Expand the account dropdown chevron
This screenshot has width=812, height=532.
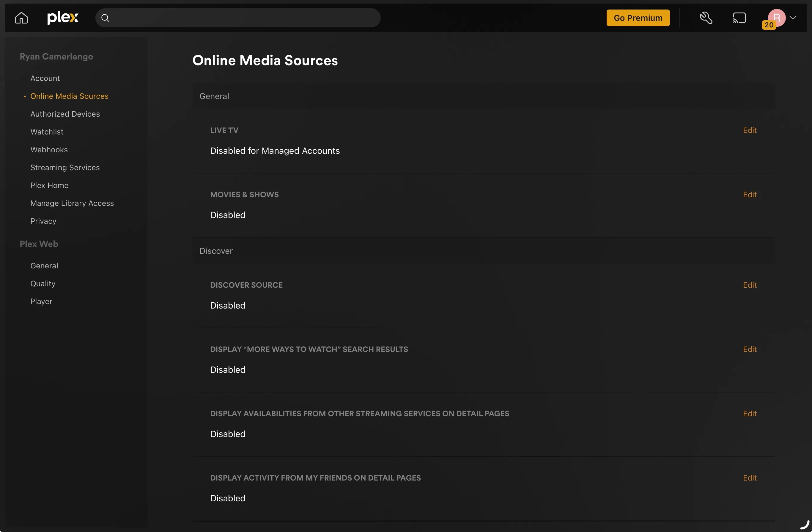793,18
